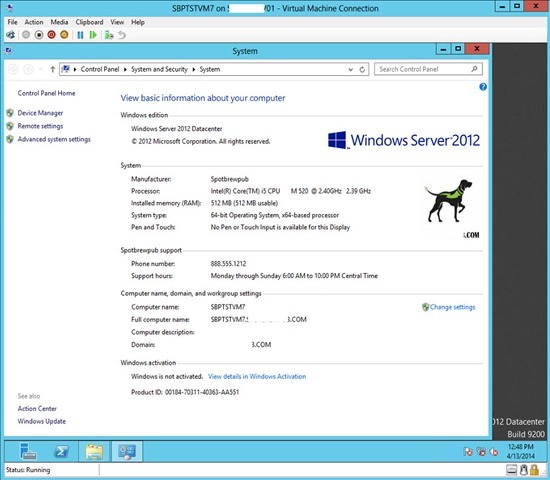Click Control Panel in the breadcrumb
The height and width of the screenshot is (480, 550).
click(100, 69)
